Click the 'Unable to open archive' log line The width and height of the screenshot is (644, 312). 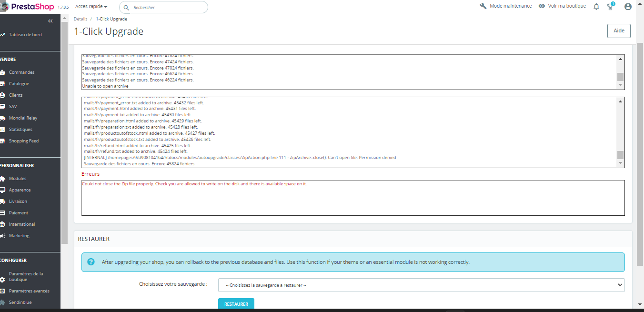tap(105, 86)
